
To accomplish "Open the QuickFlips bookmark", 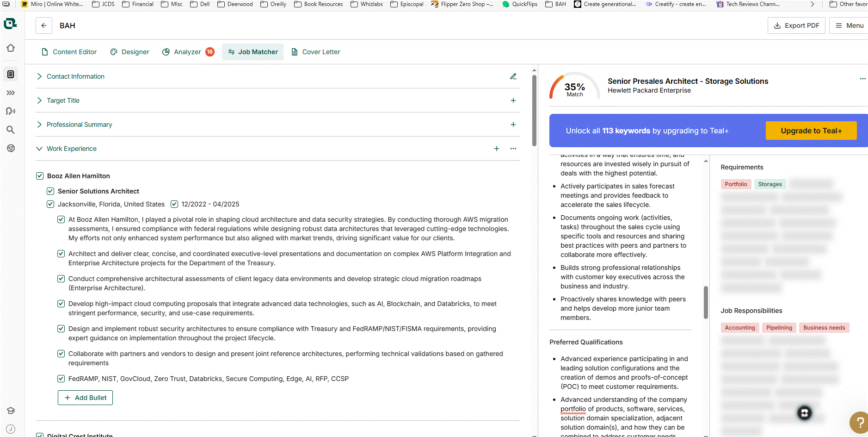I will tap(520, 4).
